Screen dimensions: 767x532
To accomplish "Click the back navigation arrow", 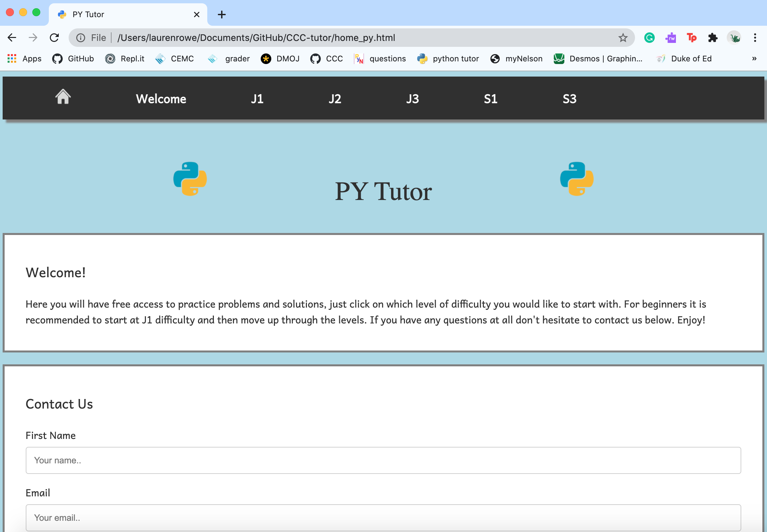I will pyautogui.click(x=12, y=38).
